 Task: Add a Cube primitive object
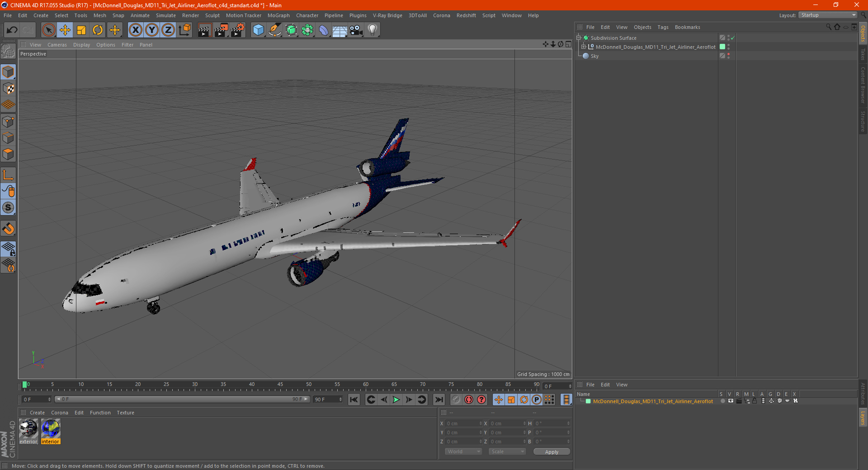pyautogui.click(x=258, y=30)
